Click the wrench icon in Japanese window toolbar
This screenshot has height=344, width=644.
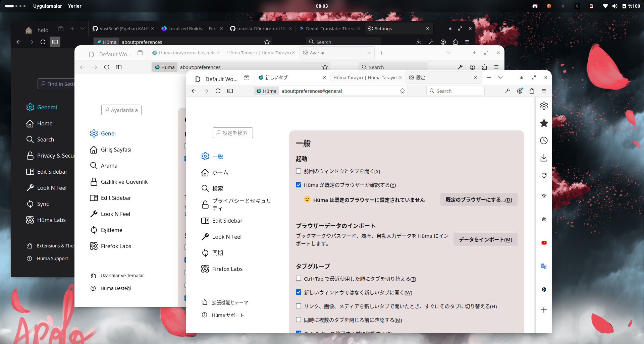pyautogui.click(x=507, y=91)
